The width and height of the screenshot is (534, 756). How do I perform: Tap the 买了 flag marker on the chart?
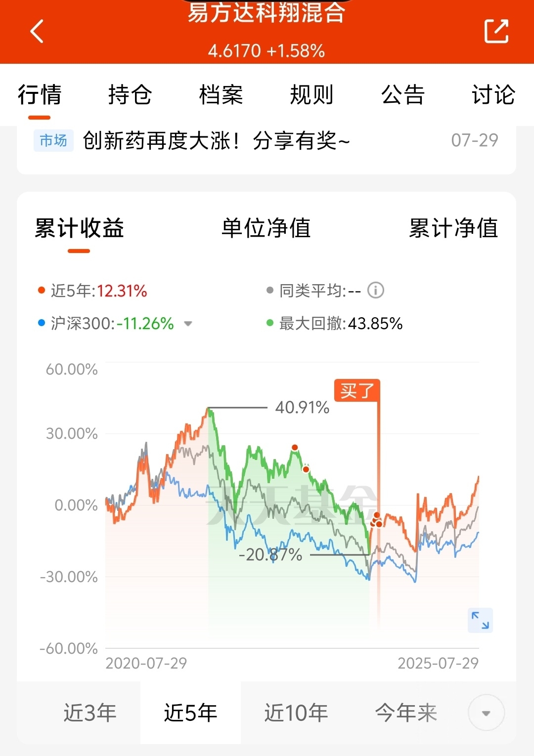tap(357, 390)
